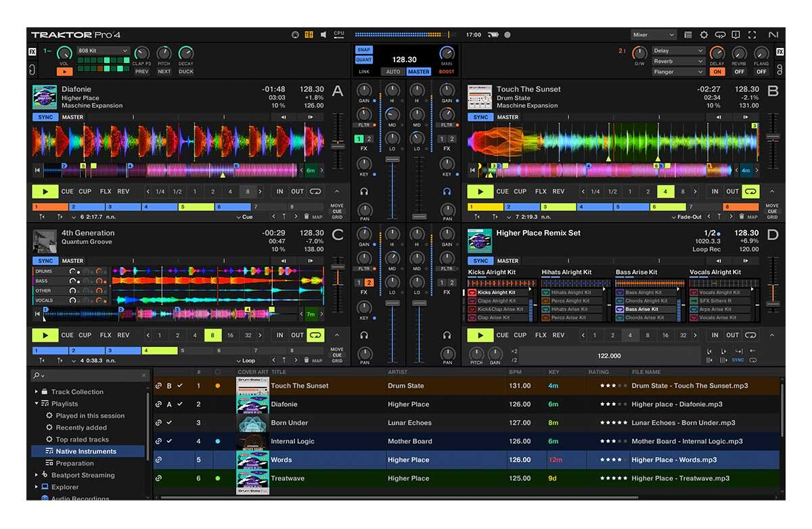Toggle MASTER on deck B
Image resolution: width=812 pixels, height=529 pixels.
[x=507, y=117]
